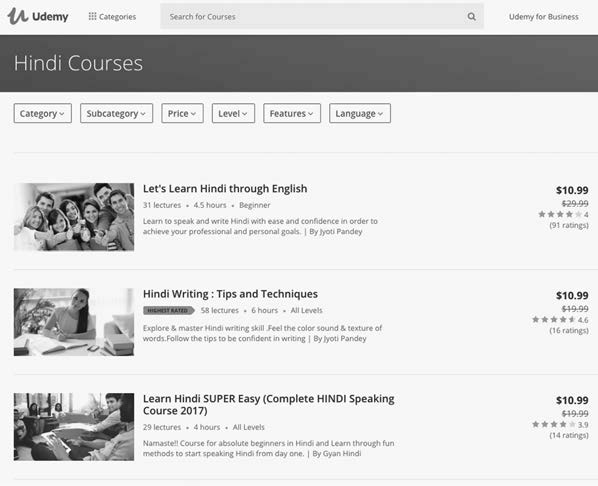This screenshot has height=486, width=598.
Task: Expand the Subcategory filter dropdown
Action: coord(116,113)
